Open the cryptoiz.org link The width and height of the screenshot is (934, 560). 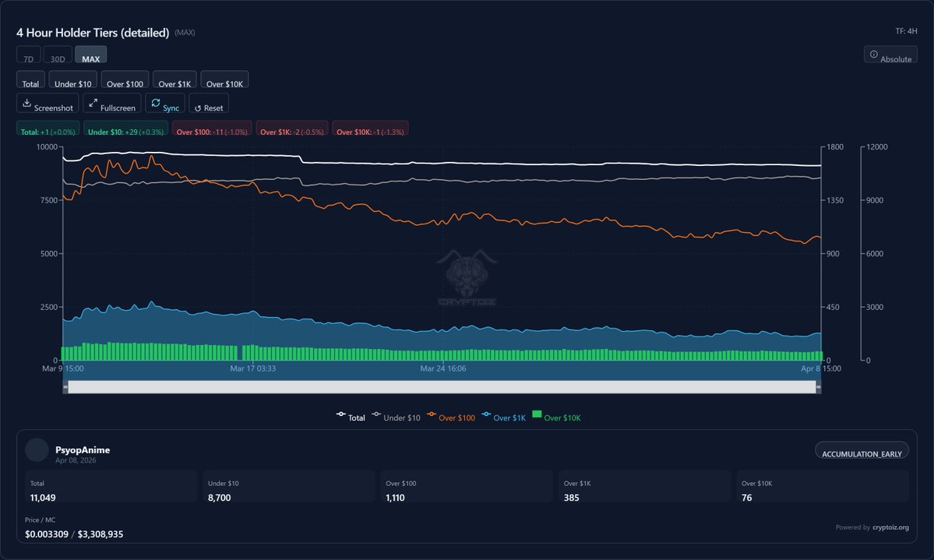pyautogui.click(x=890, y=527)
